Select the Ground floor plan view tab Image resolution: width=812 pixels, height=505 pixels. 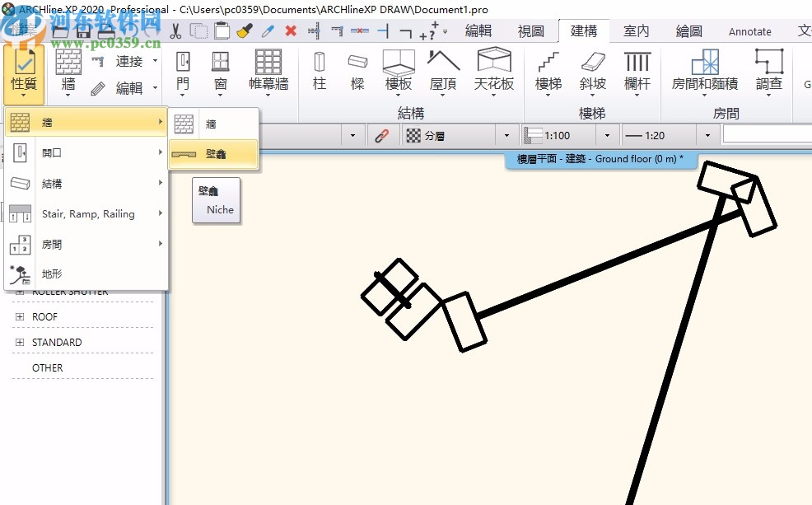600,159
